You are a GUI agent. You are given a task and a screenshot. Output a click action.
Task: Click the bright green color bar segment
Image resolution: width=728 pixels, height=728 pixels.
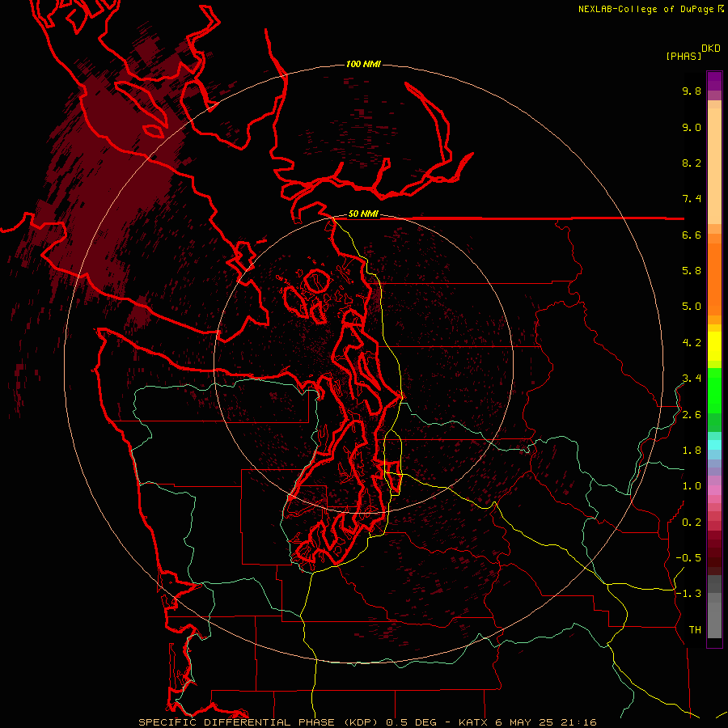[x=714, y=391]
